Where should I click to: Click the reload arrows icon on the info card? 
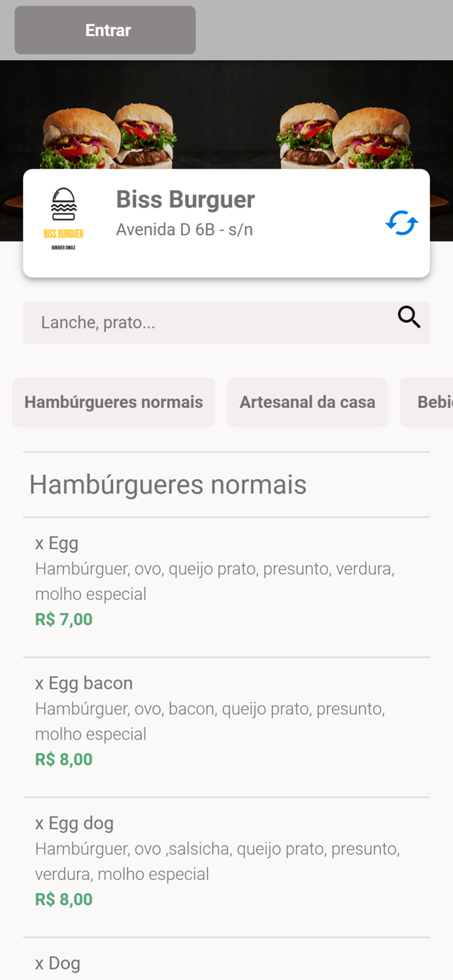[401, 223]
